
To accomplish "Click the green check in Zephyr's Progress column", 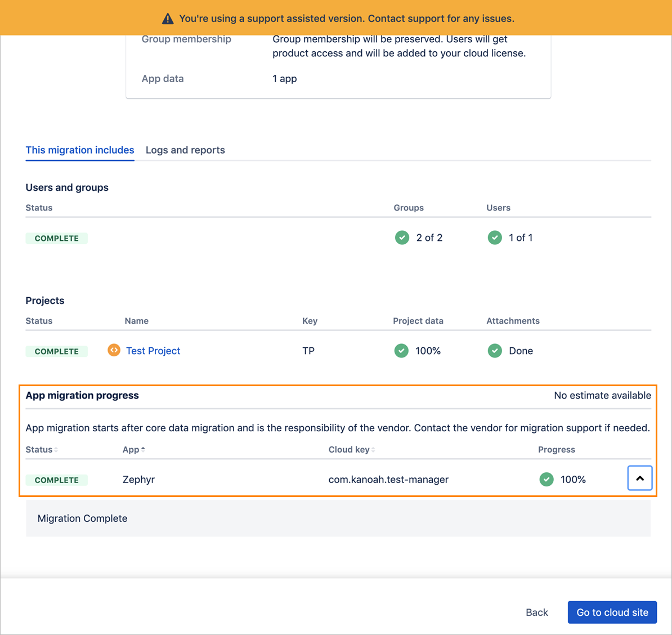I will click(546, 479).
